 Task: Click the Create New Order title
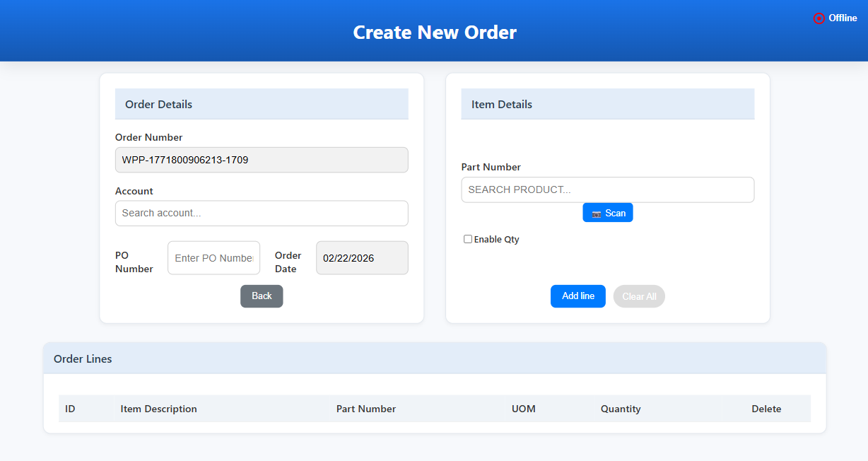tap(435, 32)
